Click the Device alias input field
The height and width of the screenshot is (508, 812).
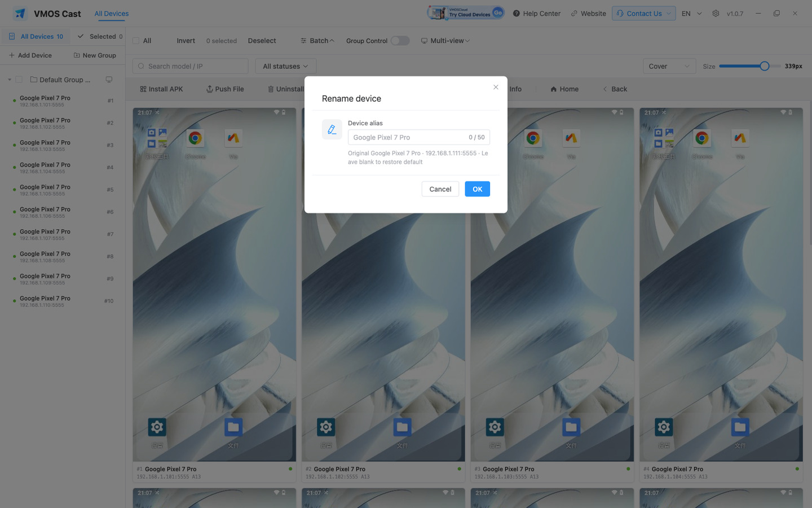419,137
